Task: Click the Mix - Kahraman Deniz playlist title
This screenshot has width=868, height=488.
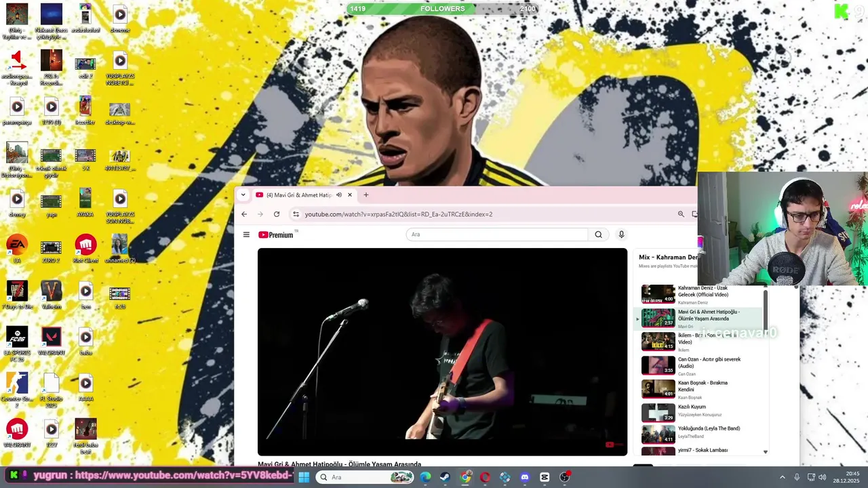Action: (x=668, y=258)
